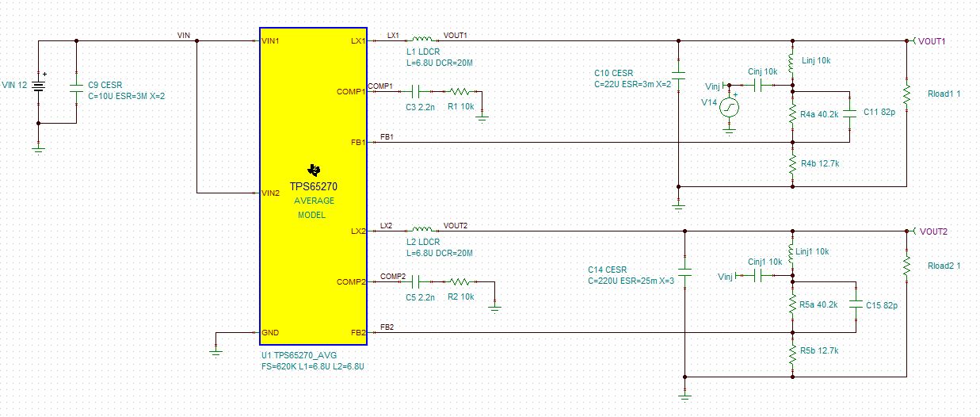
Task: Select 'FS=620K L1=6.8U L2=6.8U' parameter text
Action: (x=311, y=368)
